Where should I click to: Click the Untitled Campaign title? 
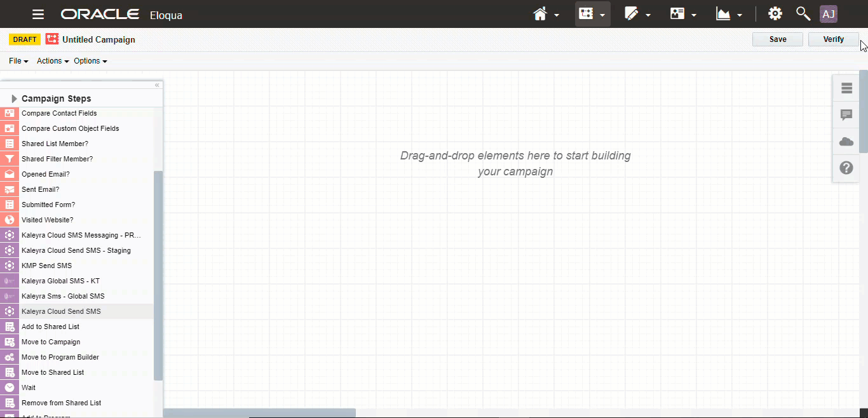pyautogui.click(x=98, y=39)
